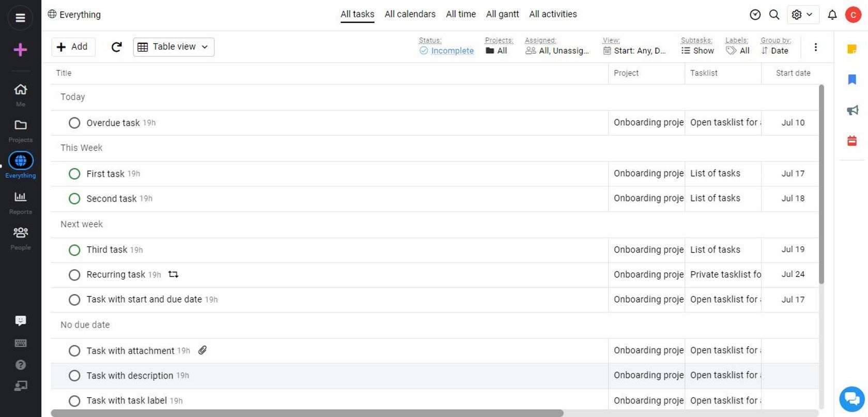This screenshot has width=868, height=417.
Task: Open the Overdue task title
Action: [x=113, y=123]
